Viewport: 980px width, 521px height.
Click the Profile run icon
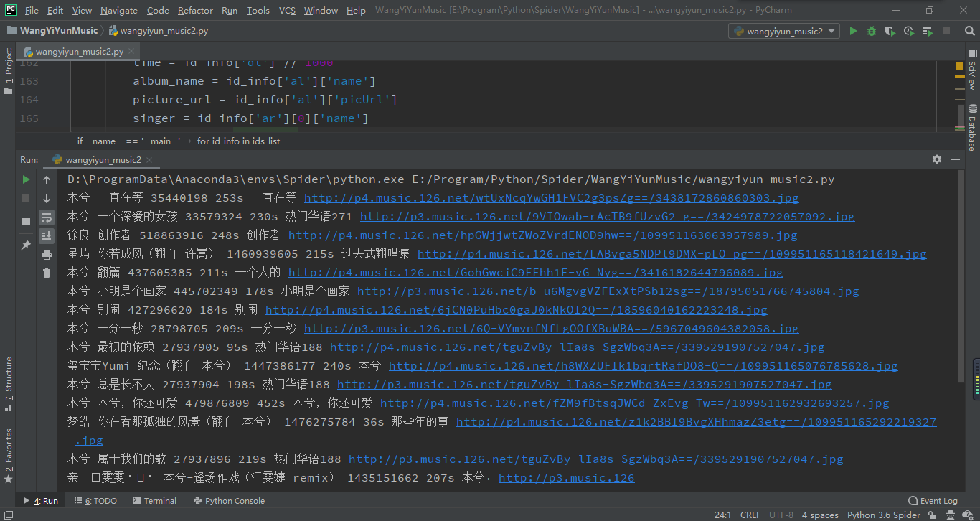pos(909,31)
